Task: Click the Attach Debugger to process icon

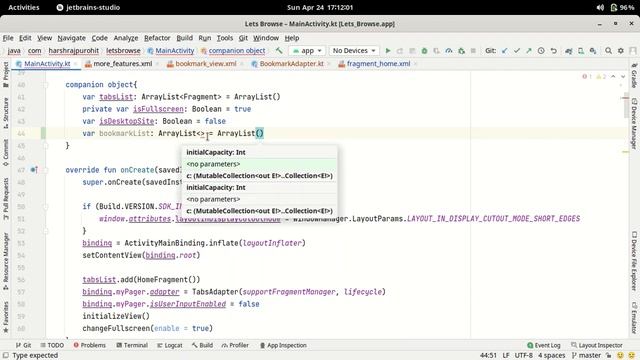Action: tap(461, 51)
